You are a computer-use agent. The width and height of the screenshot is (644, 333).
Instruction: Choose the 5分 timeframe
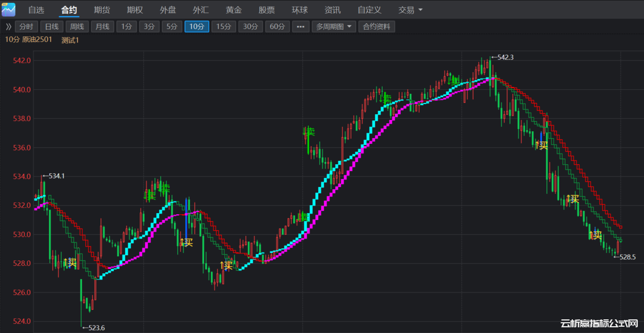click(172, 27)
